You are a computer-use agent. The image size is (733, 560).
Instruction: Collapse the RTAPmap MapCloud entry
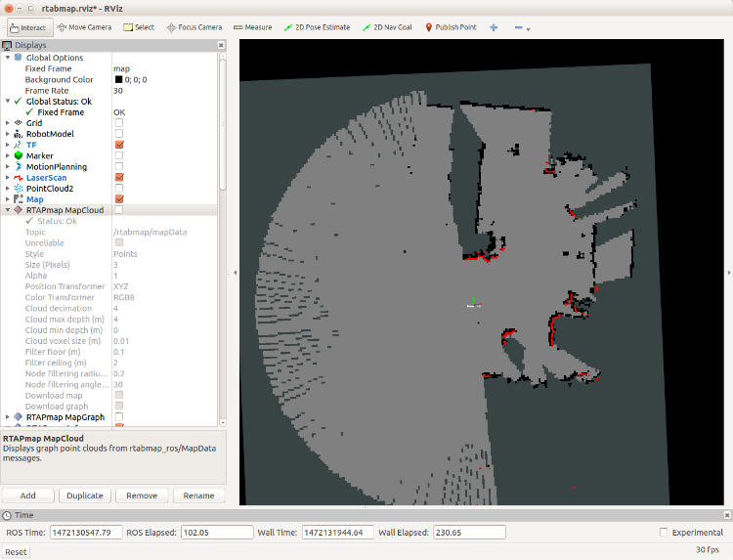[8, 210]
